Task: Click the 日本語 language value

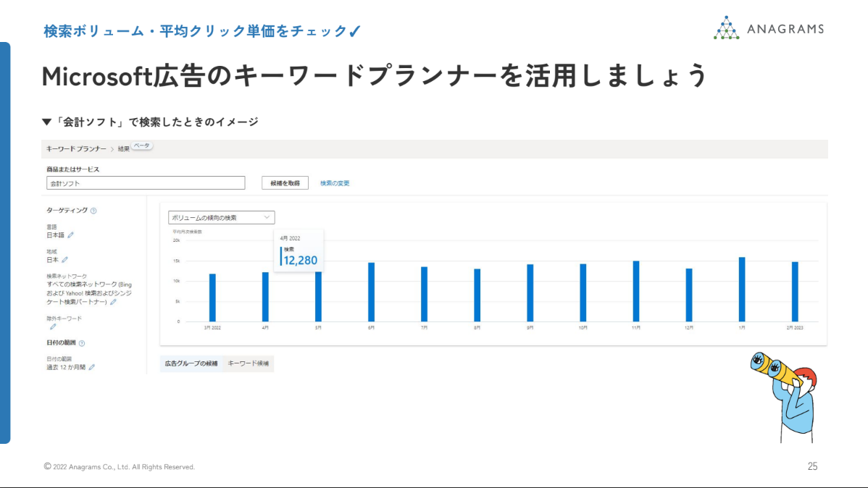Action: pyautogui.click(x=55, y=235)
